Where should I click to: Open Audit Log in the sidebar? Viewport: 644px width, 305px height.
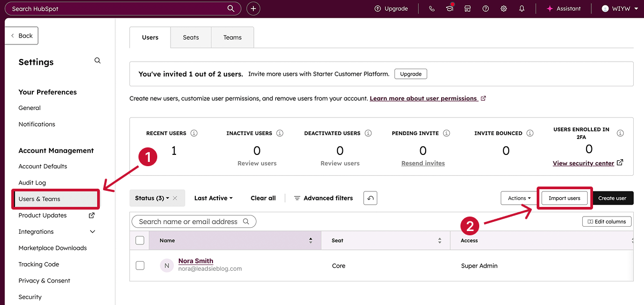(x=32, y=183)
